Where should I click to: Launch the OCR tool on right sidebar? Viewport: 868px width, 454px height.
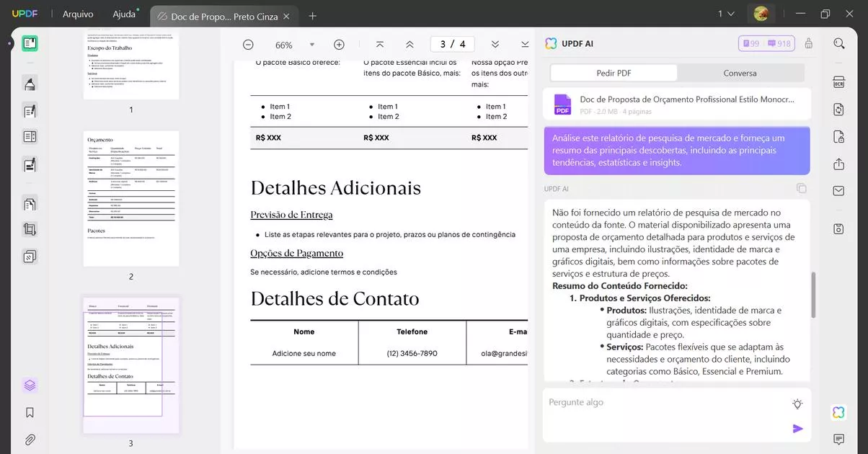838,81
